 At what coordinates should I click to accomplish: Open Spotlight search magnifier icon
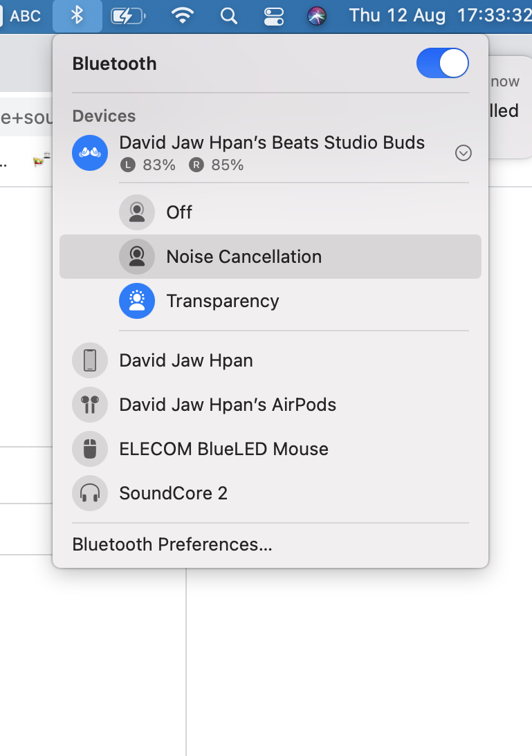[x=228, y=16]
